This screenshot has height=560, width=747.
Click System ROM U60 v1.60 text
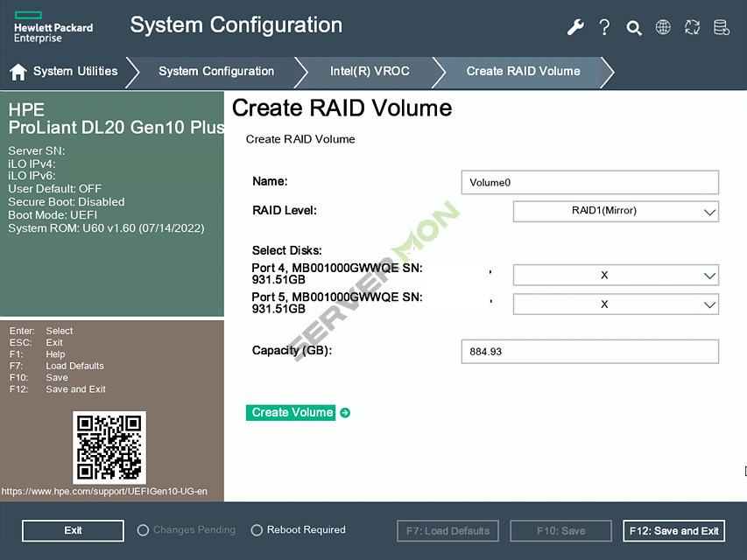pos(106,228)
